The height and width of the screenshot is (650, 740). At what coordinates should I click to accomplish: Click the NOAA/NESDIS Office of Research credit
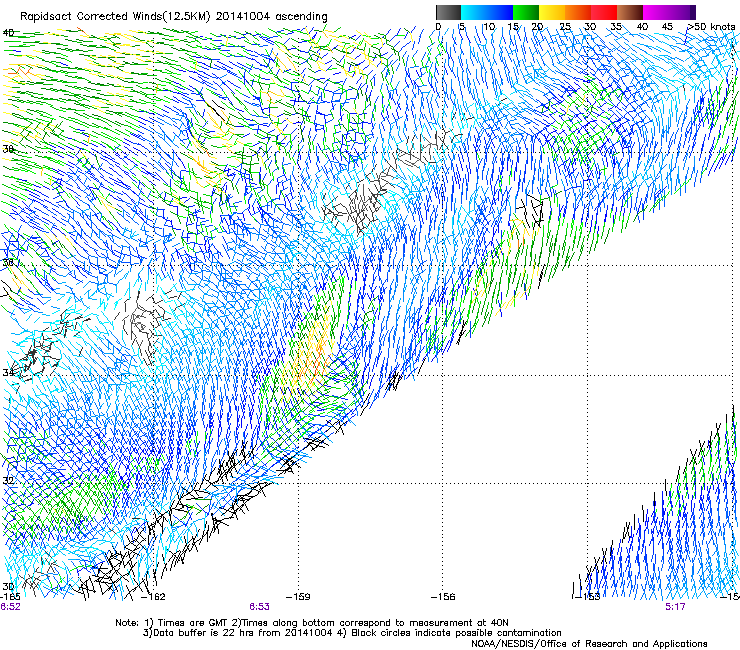click(x=589, y=644)
